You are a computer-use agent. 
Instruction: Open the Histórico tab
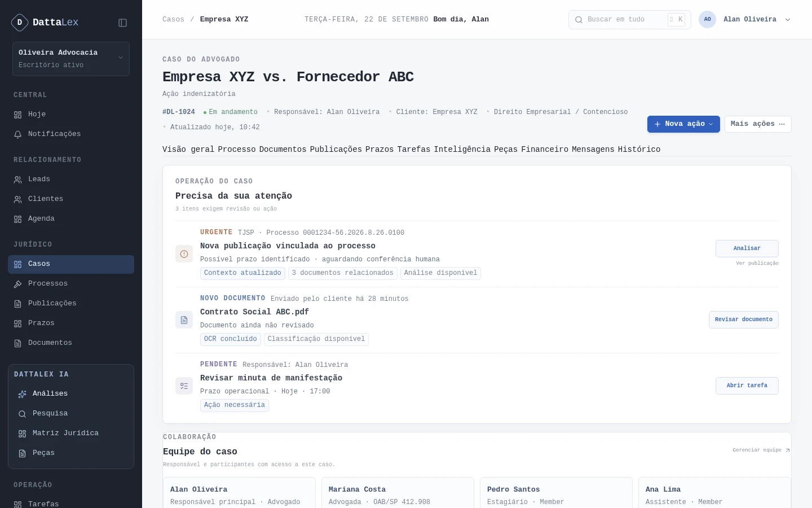point(639,150)
